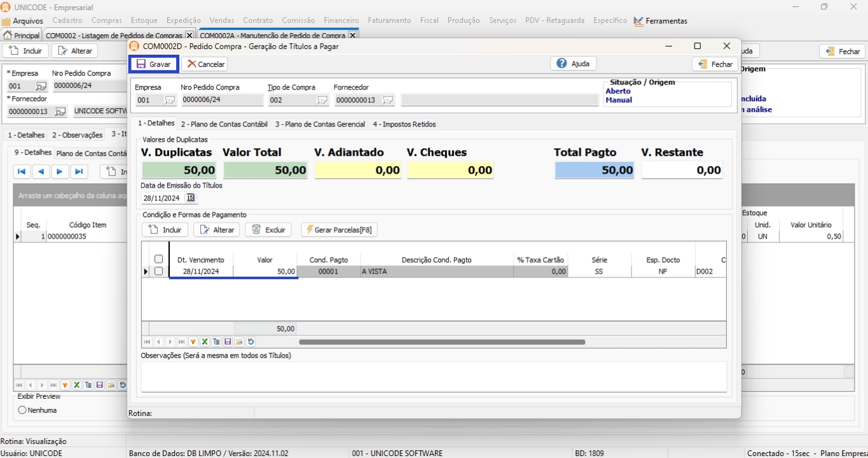Switch to 2 - Plano de Contas Contábil tab

pos(224,124)
